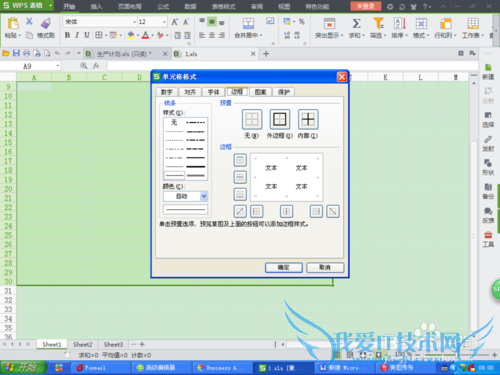Toggle the inner vertical border button
Viewport: 500px width, 375px height.
pyautogui.click(x=286, y=211)
